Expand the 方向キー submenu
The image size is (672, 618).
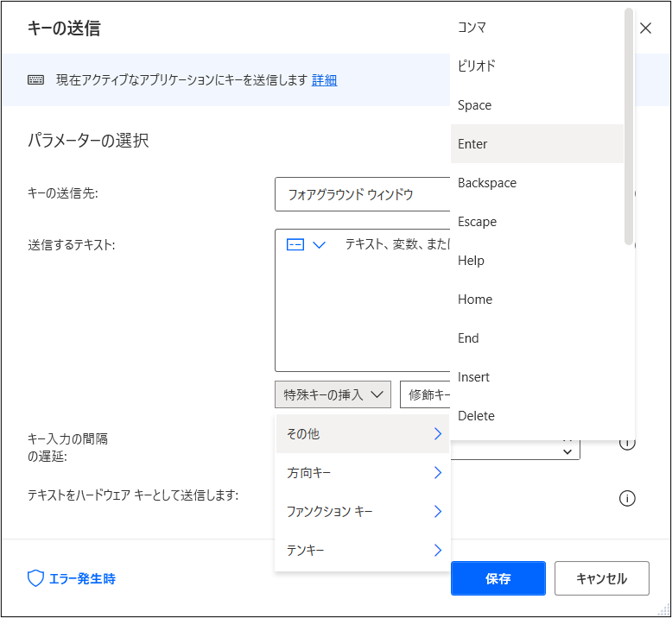click(x=363, y=473)
